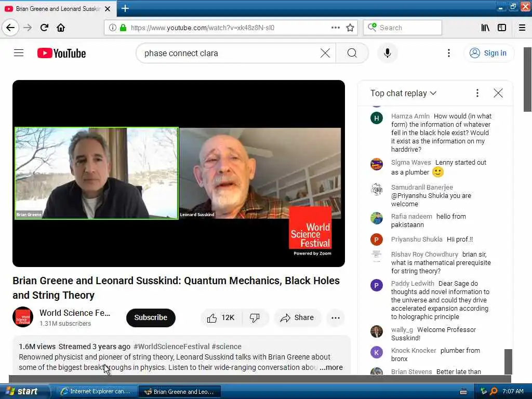Click the green padlock security icon

click(123, 28)
